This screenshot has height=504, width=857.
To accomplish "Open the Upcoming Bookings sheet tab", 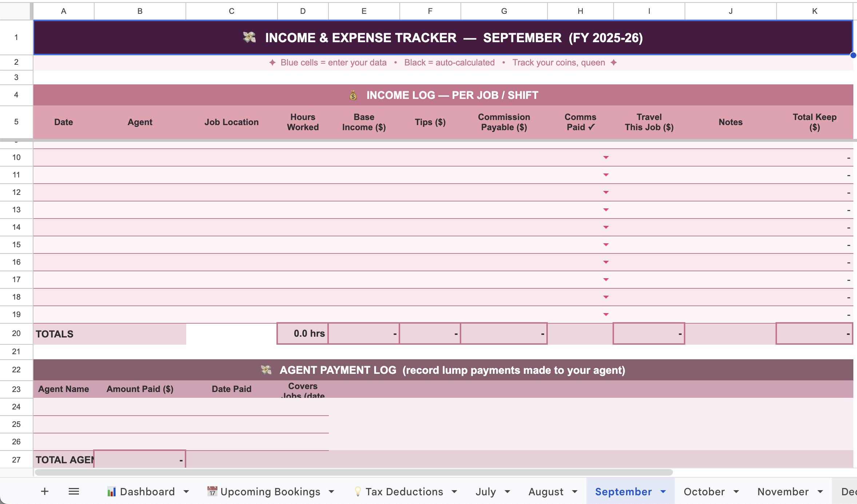I will click(x=264, y=492).
